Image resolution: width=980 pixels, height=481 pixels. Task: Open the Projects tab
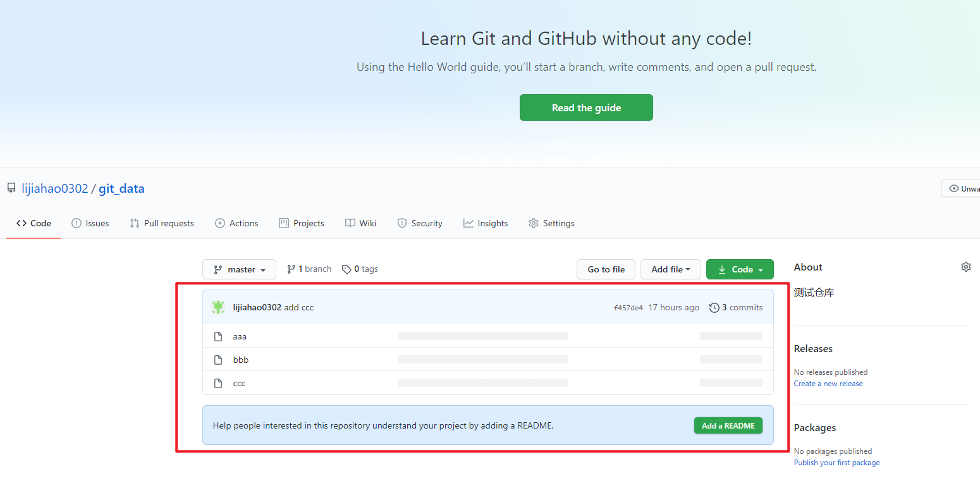tap(302, 223)
